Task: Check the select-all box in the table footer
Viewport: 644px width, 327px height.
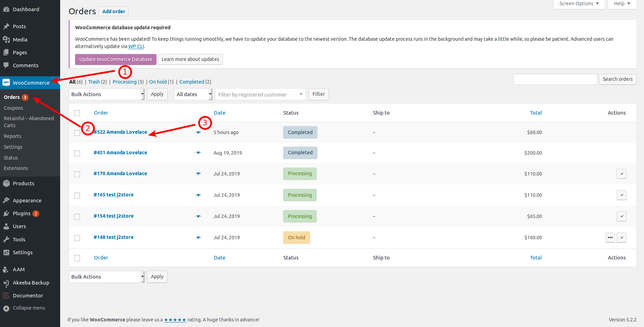Action: coord(77,258)
